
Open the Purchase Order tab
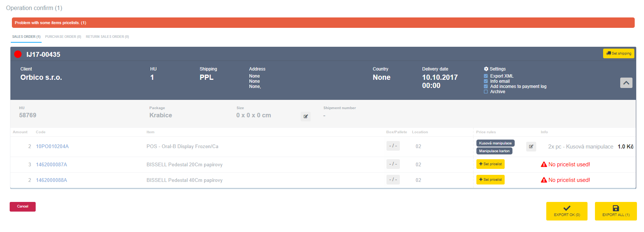click(x=63, y=37)
